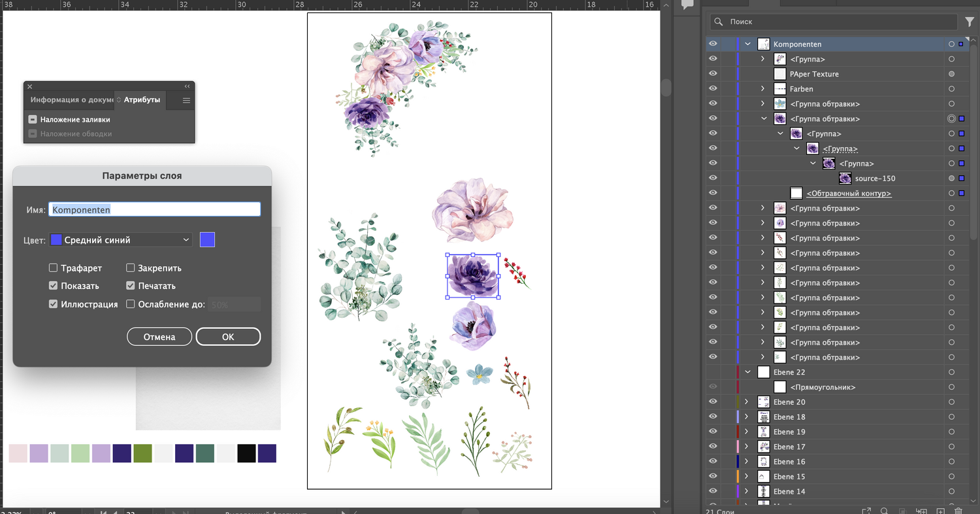Screen dimensions: 980x514
Task: Hide the Farben layer with eye icon
Action: click(x=713, y=89)
